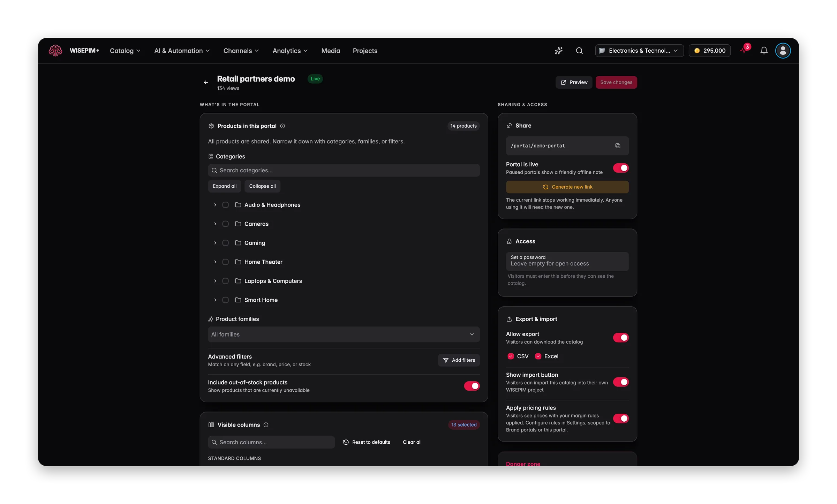Open the search magnifier in top bar
837x504 pixels.
[x=579, y=51]
